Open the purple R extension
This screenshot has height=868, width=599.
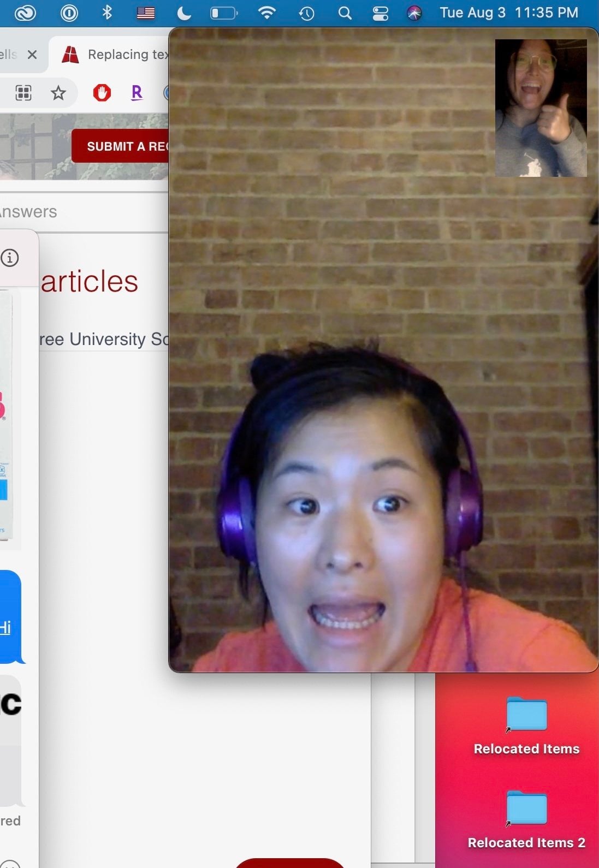tap(137, 93)
